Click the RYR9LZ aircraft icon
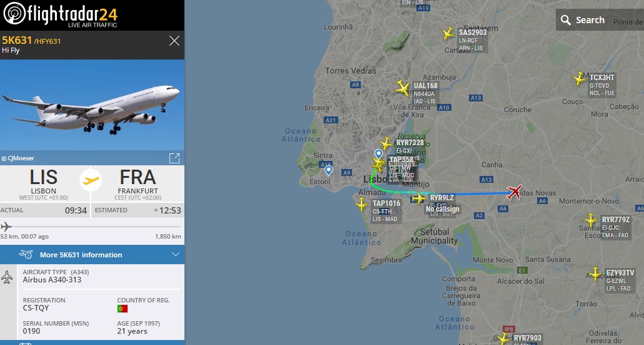Viewport: 644px width, 345px height. [419, 198]
